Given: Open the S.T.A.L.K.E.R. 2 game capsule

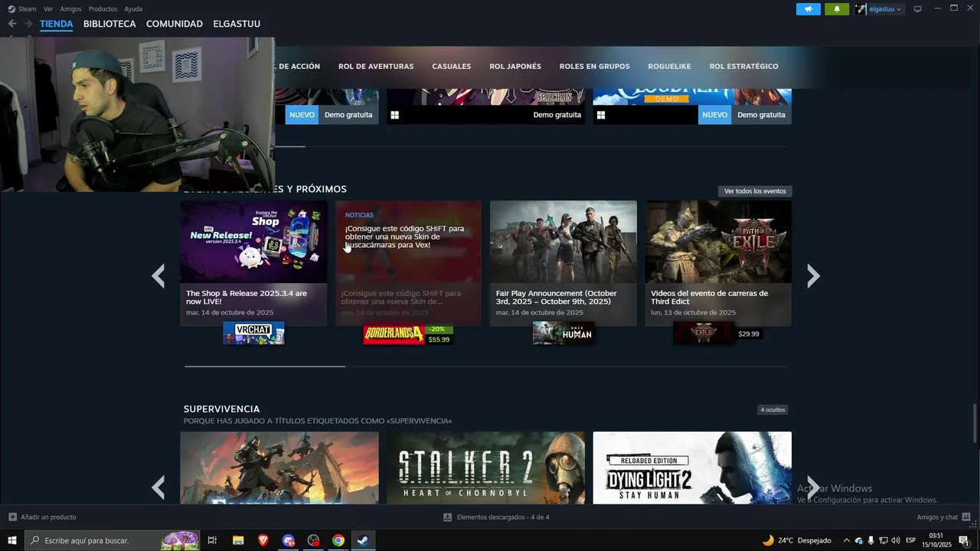Looking at the screenshot, I should (x=485, y=468).
